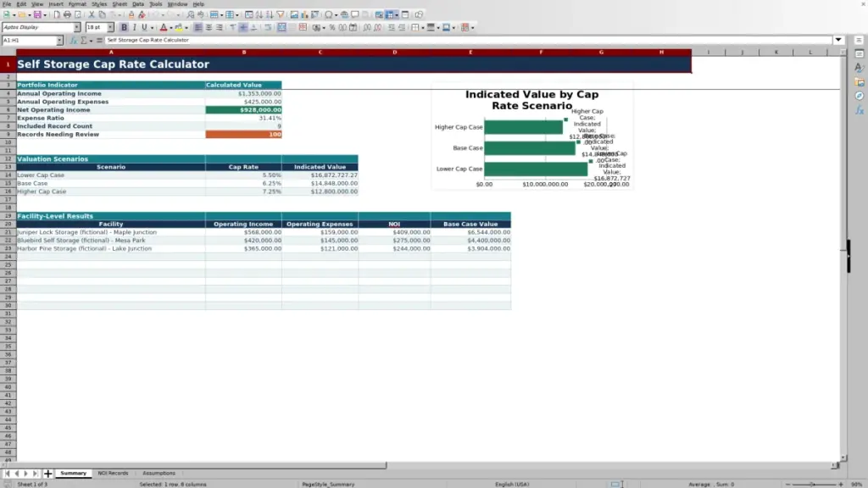The image size is (868, 488).
Task: Toggle Align Left button
Action: click(198, 27)
